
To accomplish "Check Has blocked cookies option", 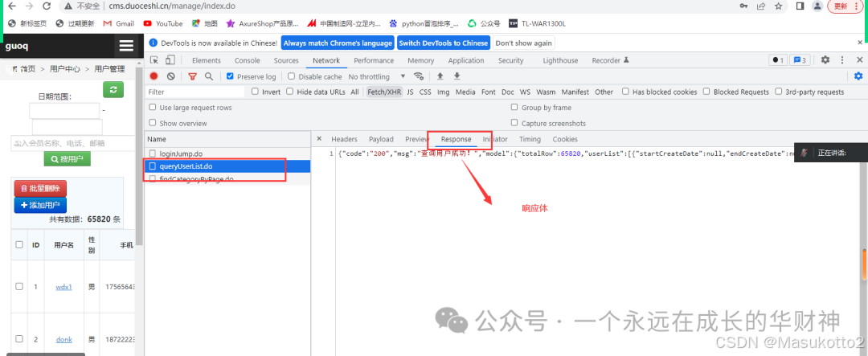I will pyautogui.click(x=625, y=92).
